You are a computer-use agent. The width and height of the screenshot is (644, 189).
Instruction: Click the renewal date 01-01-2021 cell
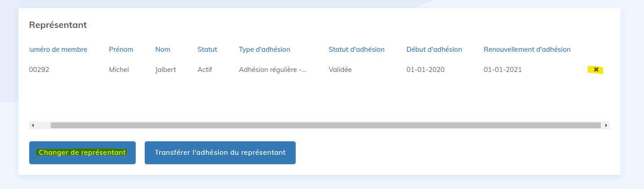click(502, 70)
